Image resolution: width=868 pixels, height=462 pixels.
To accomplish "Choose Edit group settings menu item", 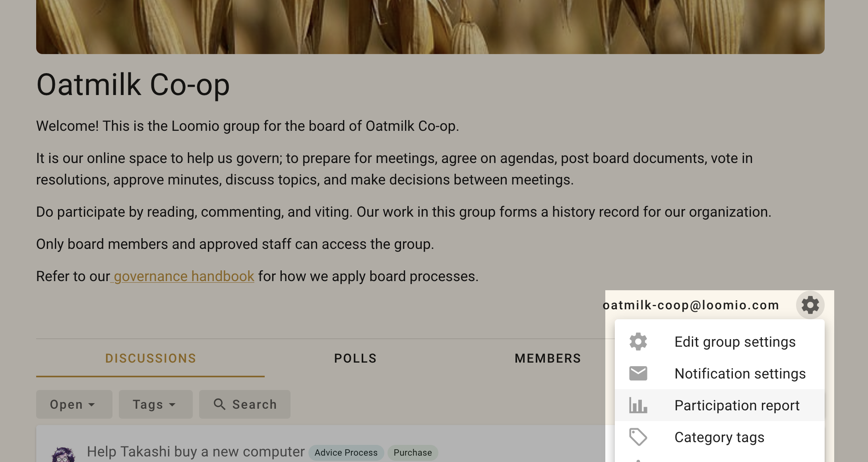I will click(719, 342).
